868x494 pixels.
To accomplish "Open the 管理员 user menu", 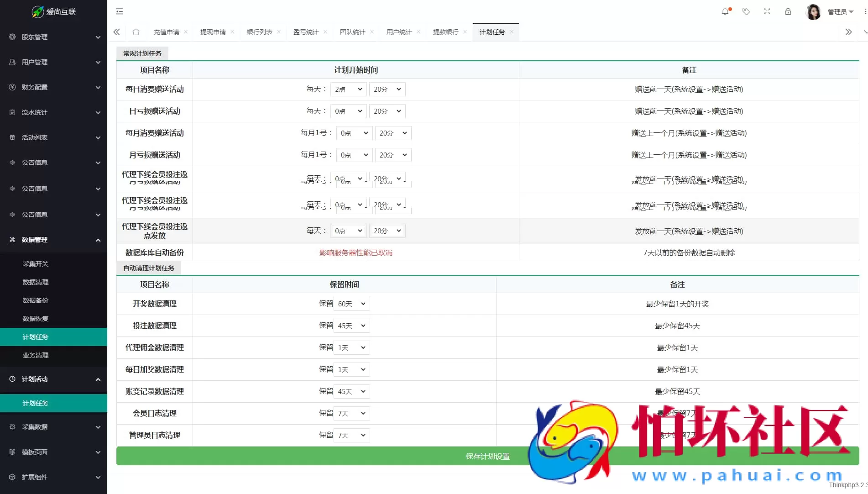I will (840, 12).
